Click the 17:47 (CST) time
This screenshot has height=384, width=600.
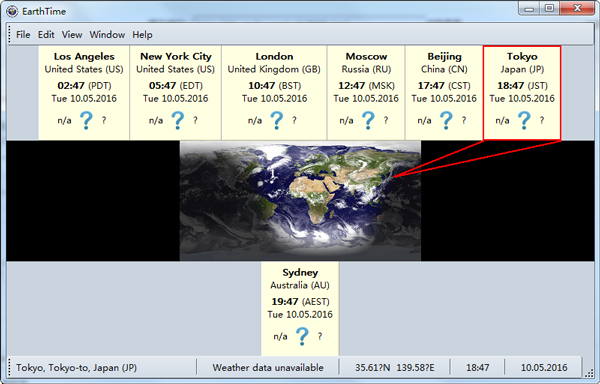(444, 86)
